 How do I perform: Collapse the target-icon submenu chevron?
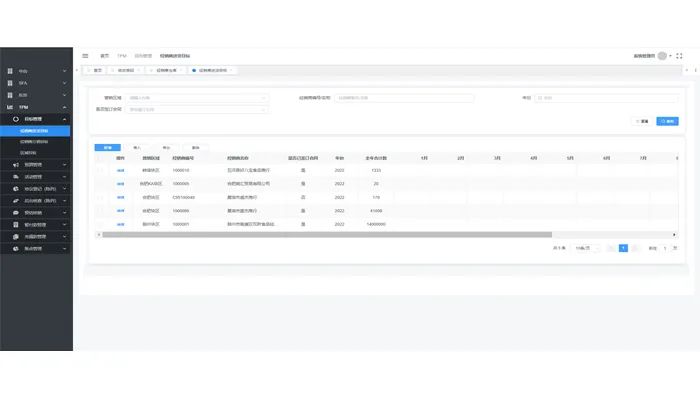[64, 119]
